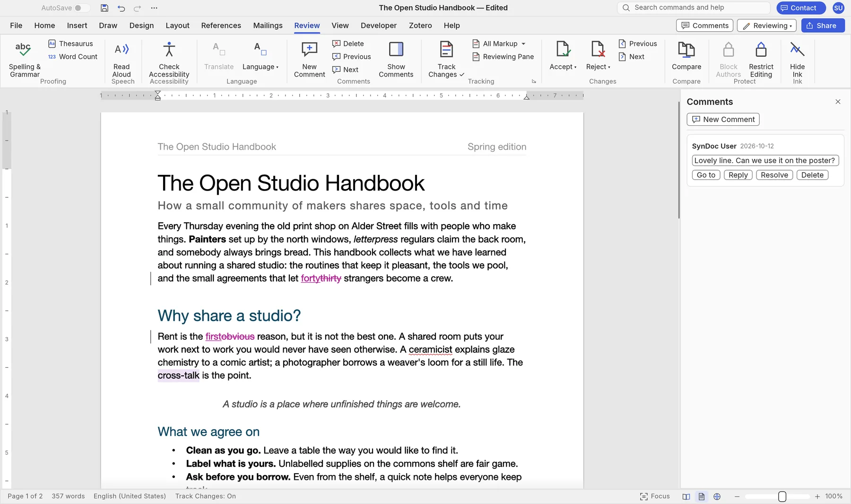Open the Home tab
Image resolution: width=851 pixels, height=504 pixels.
click(x=44, y=26)
